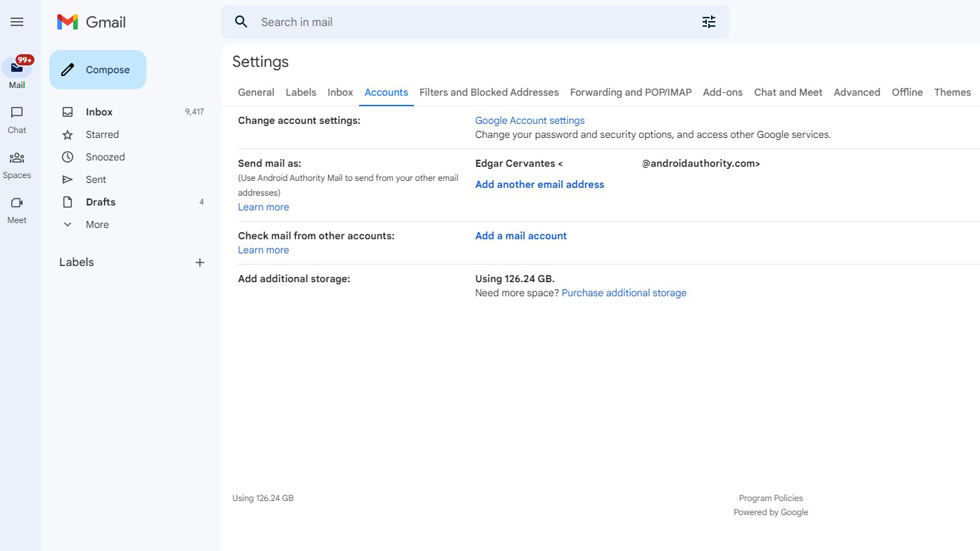Click the plus icon to create label
This screenshot has width=980, height=551.
[200, 262]
